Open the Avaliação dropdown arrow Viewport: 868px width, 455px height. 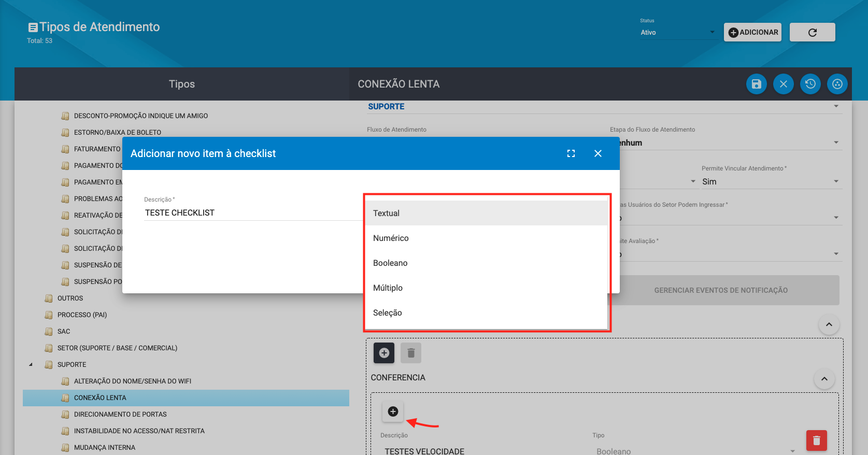coord(836,254)
